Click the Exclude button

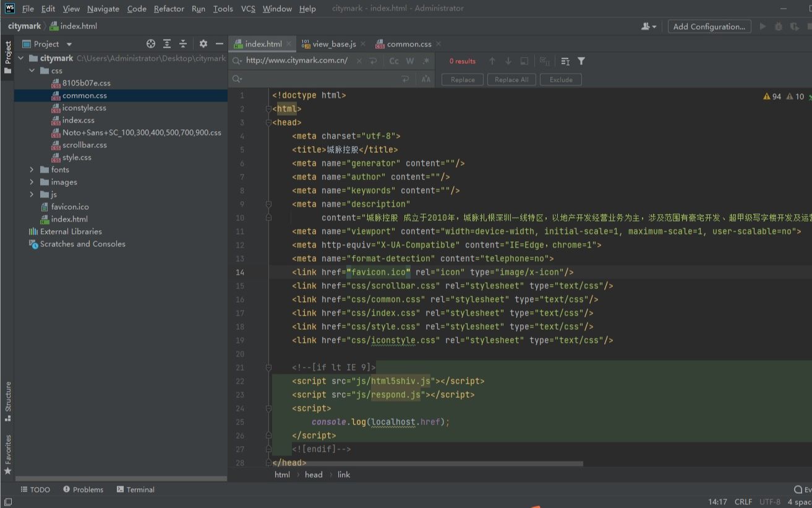(561, 80)
